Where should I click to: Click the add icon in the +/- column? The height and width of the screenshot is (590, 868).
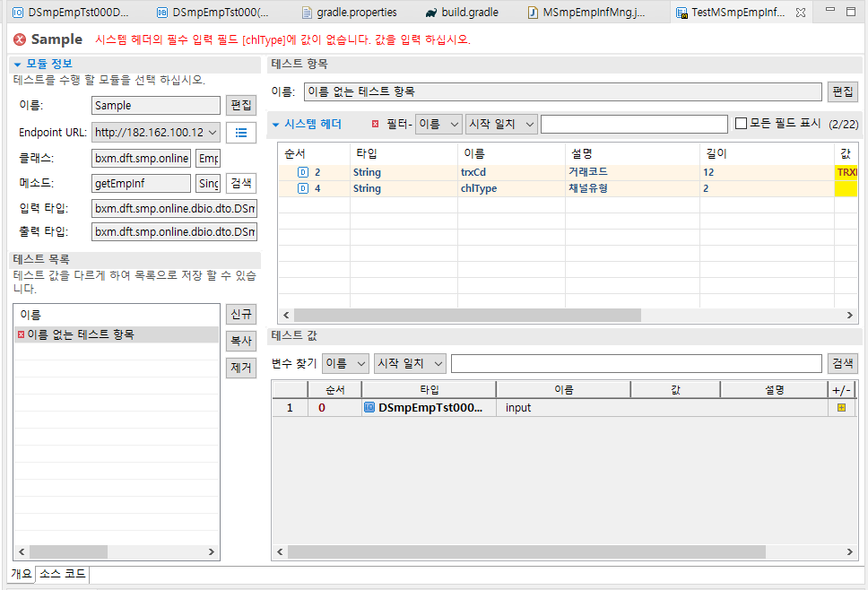839,407
